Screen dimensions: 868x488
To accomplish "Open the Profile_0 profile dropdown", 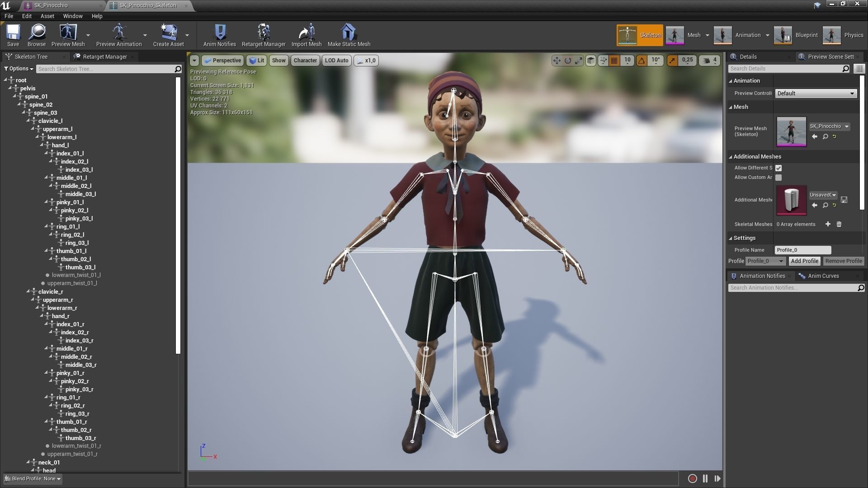I will click(x=765, y=261).
